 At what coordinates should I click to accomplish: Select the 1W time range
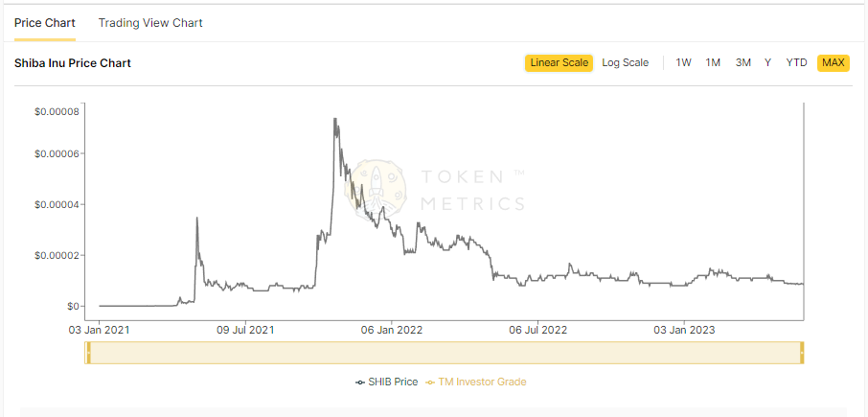coord(683,63)
